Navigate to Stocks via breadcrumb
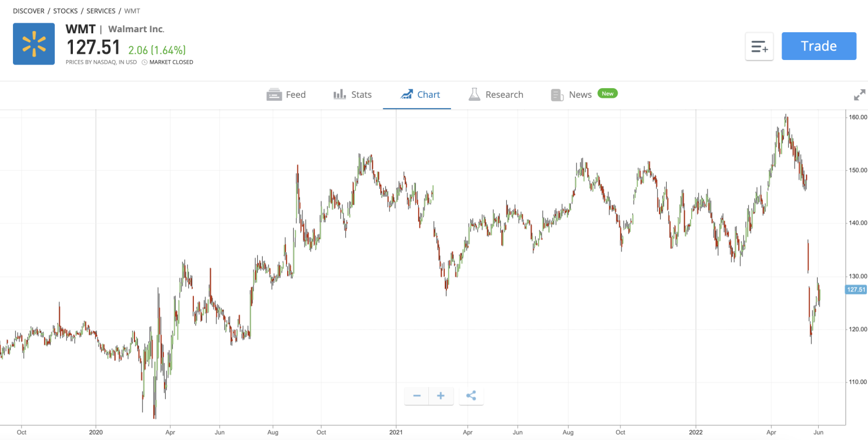 65,10
